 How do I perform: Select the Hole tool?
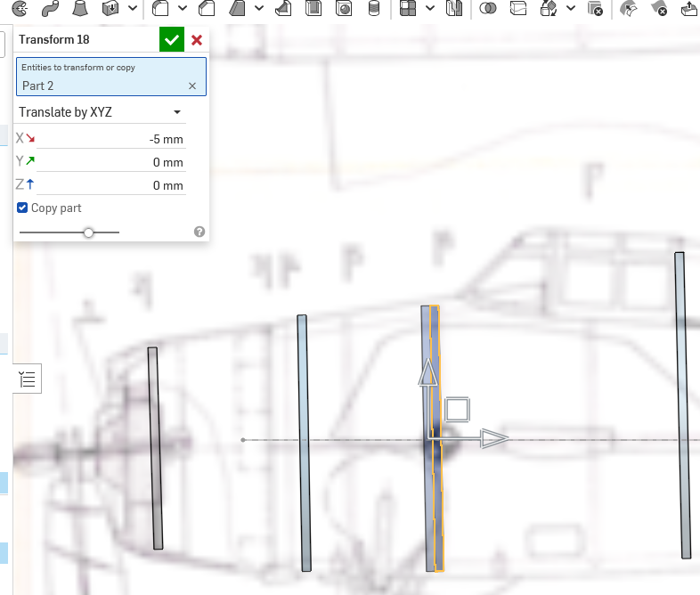[x=344, y=8]
